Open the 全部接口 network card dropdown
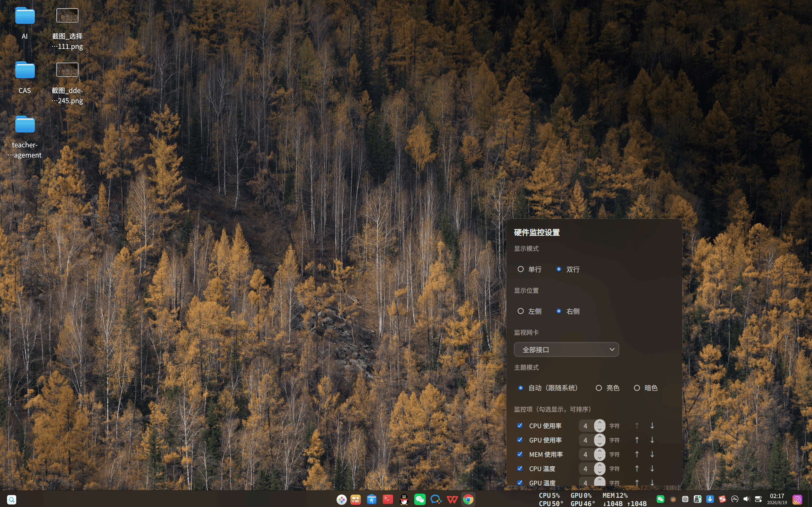Screen dimensions: 812x507 pyautogui.click(x=566, y=350)
